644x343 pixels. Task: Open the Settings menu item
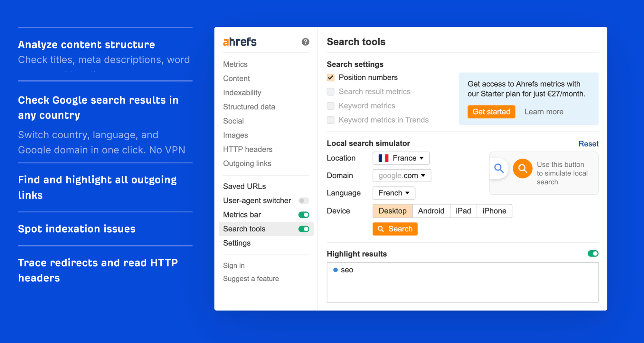tap(237, 243)
